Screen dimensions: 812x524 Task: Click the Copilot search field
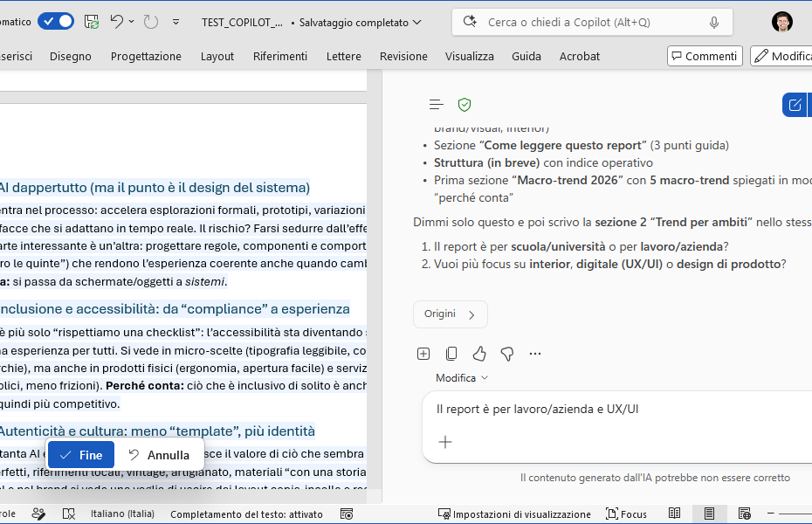(x=592, y=22)
